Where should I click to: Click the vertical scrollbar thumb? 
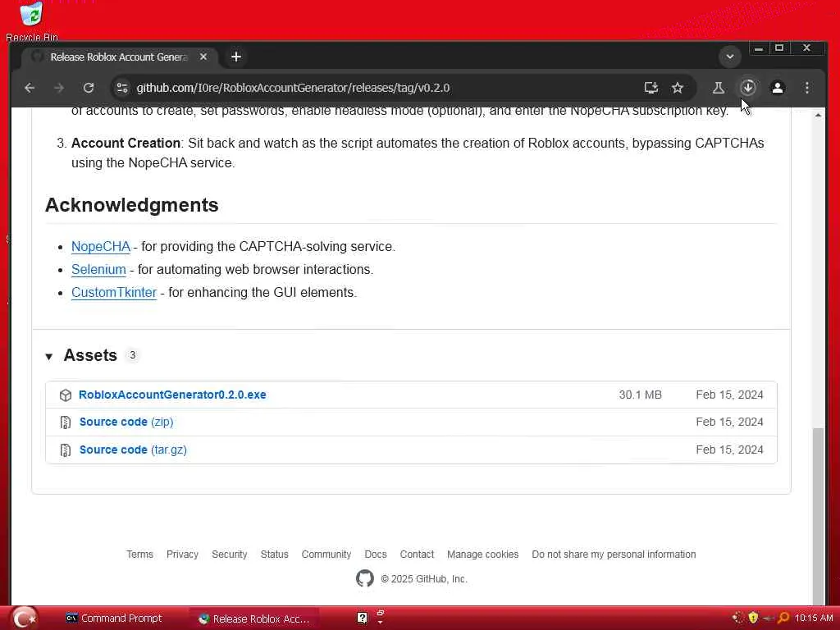coord(818,515)
